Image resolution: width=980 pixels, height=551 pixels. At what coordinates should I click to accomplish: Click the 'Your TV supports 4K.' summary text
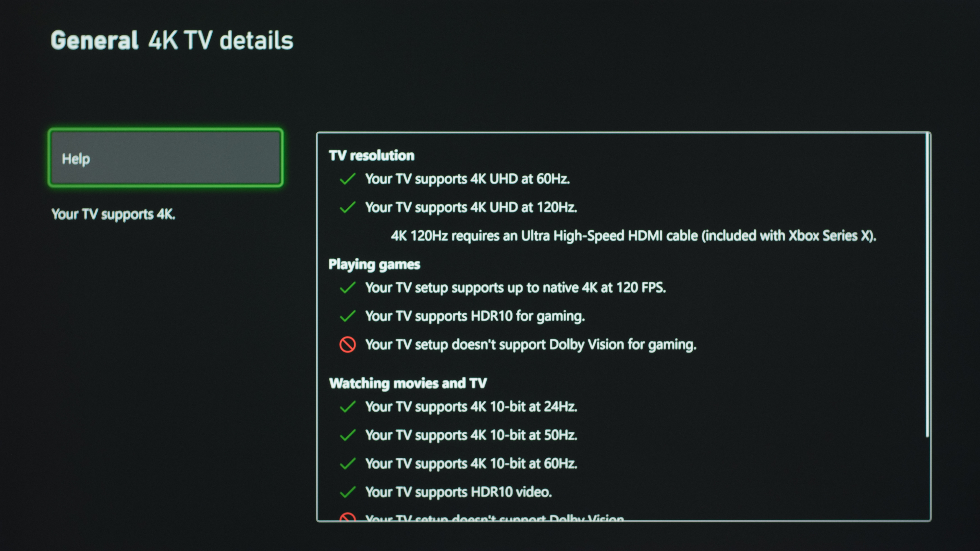coord(113,215)
